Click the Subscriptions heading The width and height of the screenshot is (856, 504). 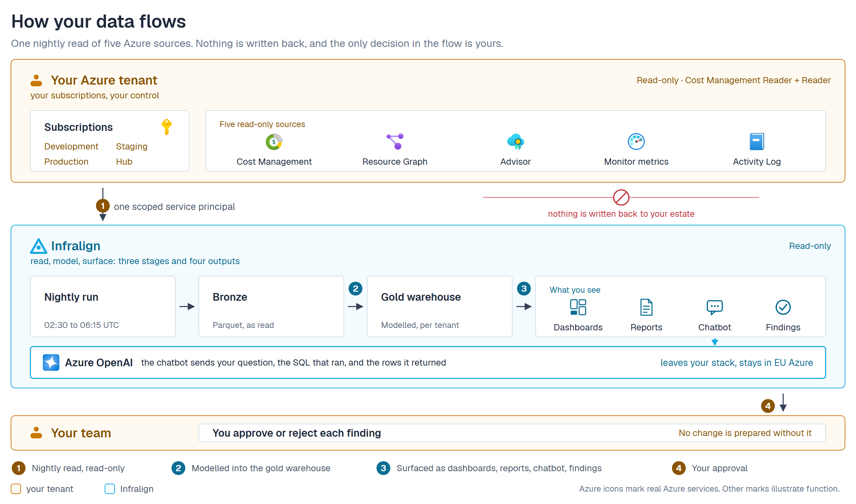coord(79,127)
